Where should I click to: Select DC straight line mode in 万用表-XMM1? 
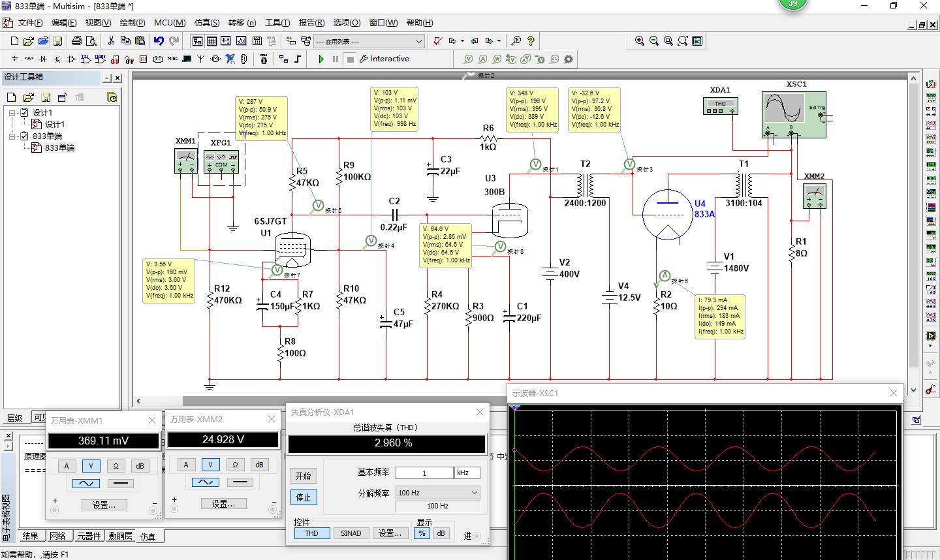(x=119, y=484)
